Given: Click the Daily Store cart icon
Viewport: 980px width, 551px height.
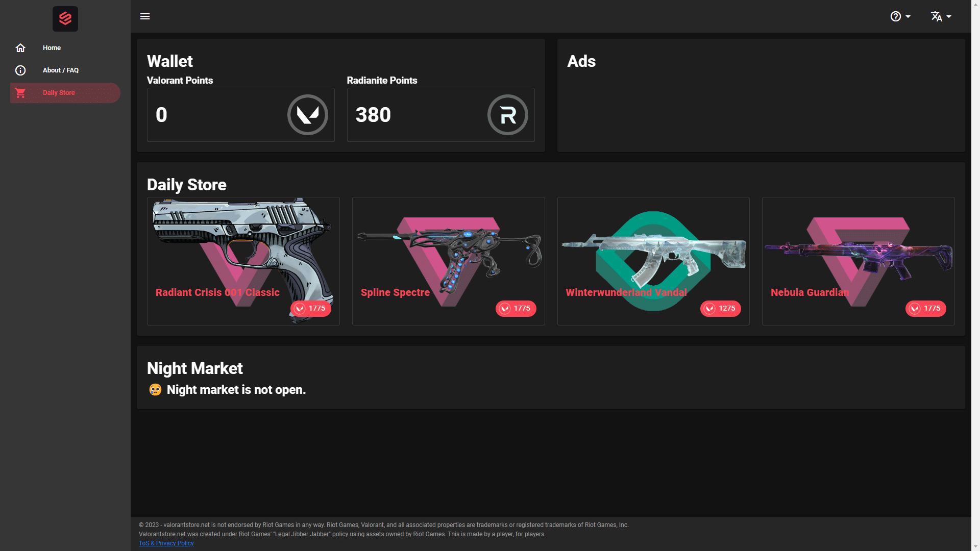Looking at the screenshot, I should 20,92.
